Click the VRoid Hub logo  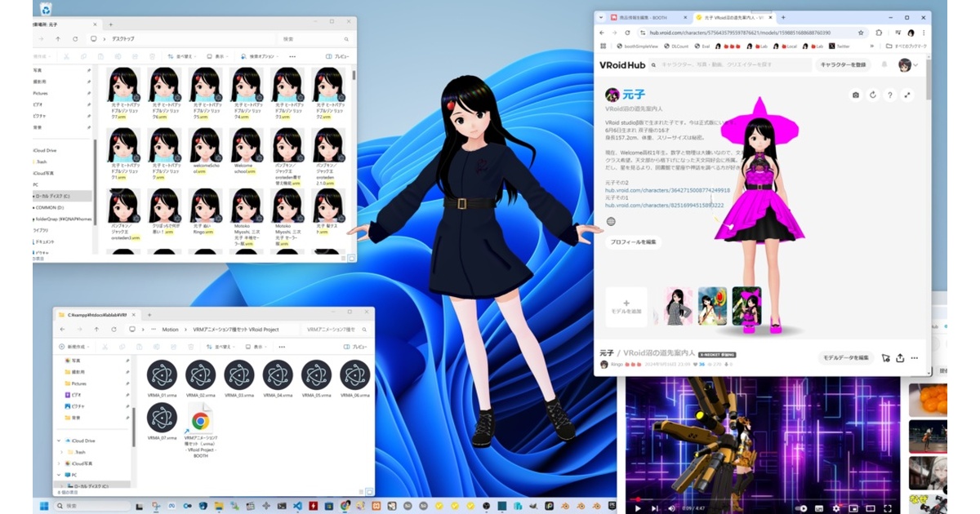(622, 64)
